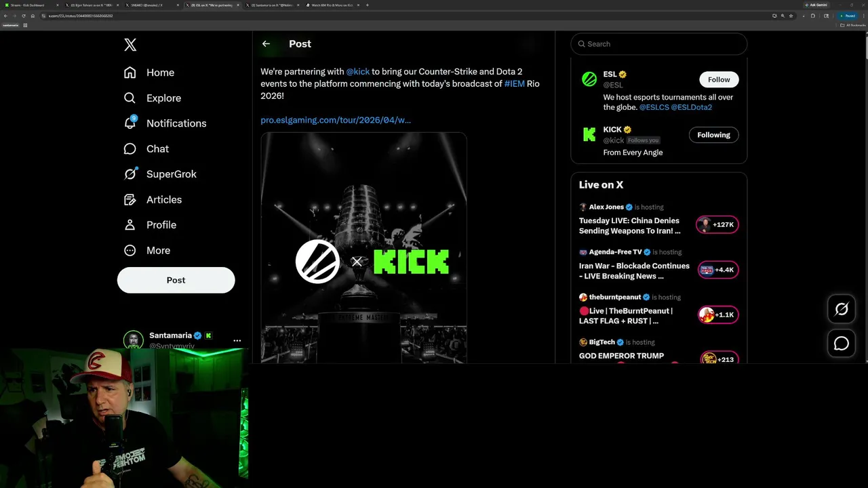Open the ESL profile avatar
868x488 pixels.
point(589,79)
